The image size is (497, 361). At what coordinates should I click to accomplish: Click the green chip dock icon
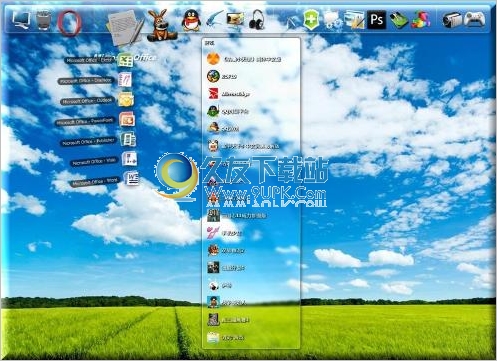pyautogui.click(x=399, y=20)
